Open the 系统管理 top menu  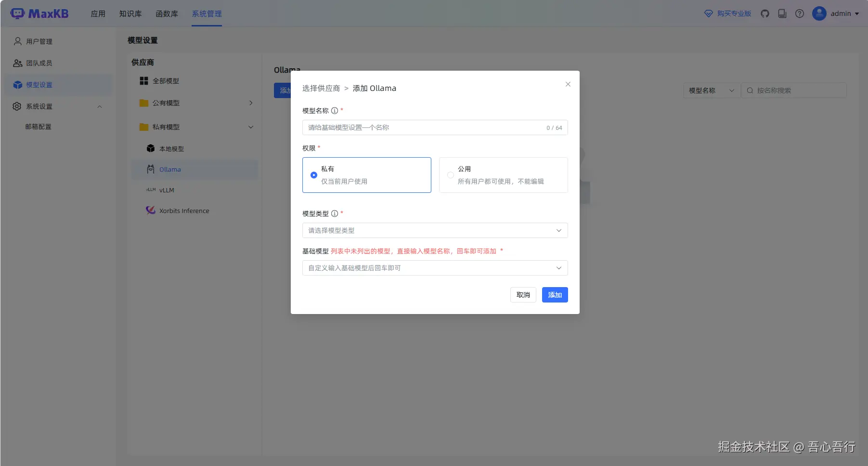[207, 14]
